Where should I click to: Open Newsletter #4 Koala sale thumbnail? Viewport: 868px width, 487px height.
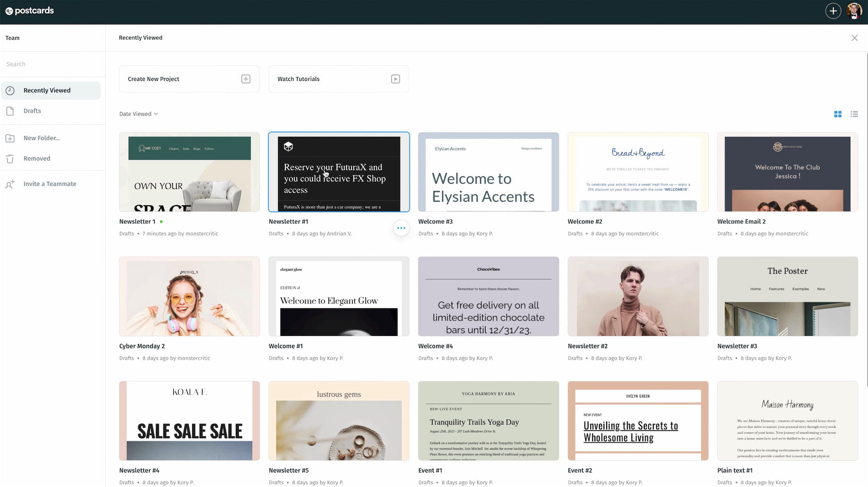click(x=189, y=421)
